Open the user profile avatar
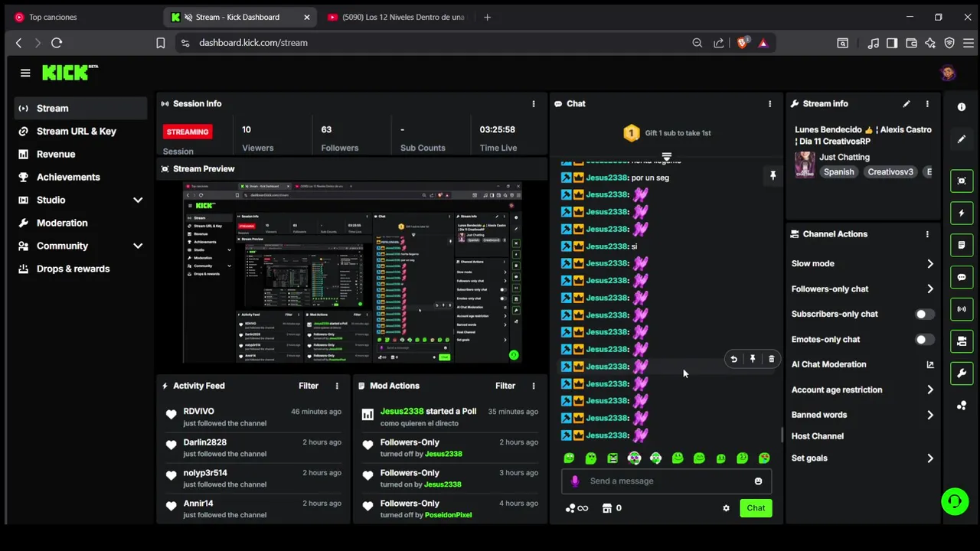This screenshot has height=551, width=980. pyautogui.click(x=948, y=73)
